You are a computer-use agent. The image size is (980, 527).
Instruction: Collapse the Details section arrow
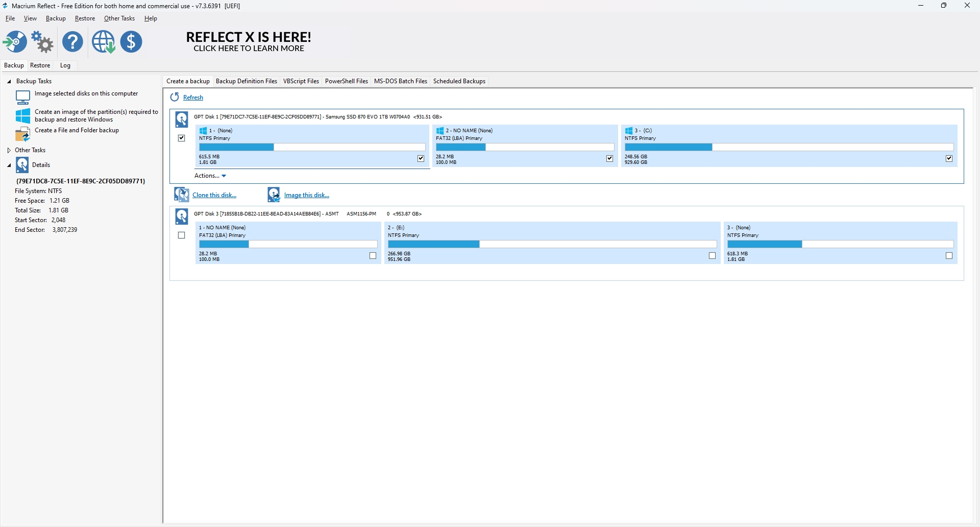(x=9, y=165)
